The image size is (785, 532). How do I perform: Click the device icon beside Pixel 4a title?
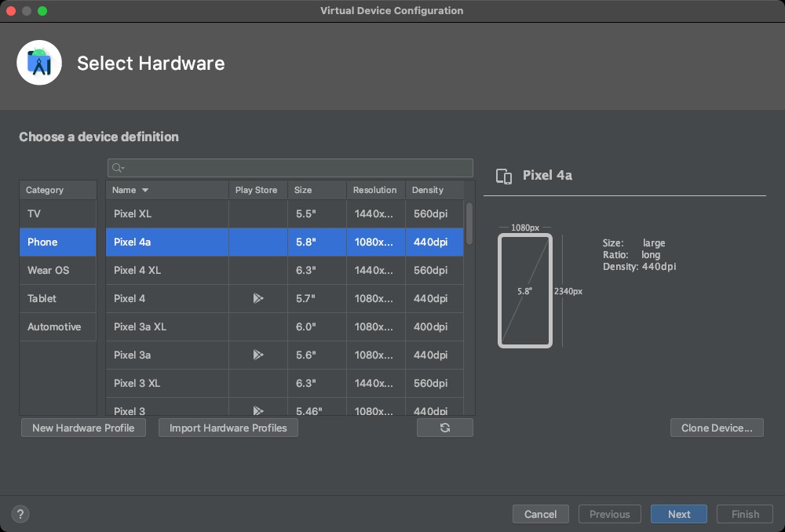(504, 177)
